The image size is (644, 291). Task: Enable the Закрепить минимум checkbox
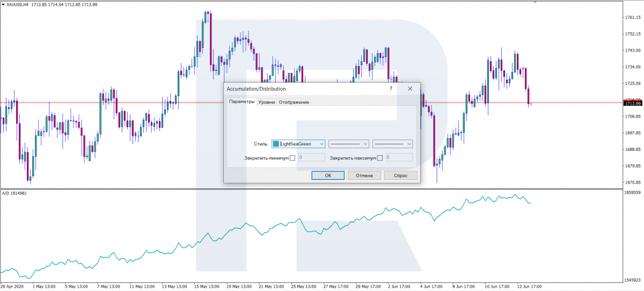coord(292,158)
